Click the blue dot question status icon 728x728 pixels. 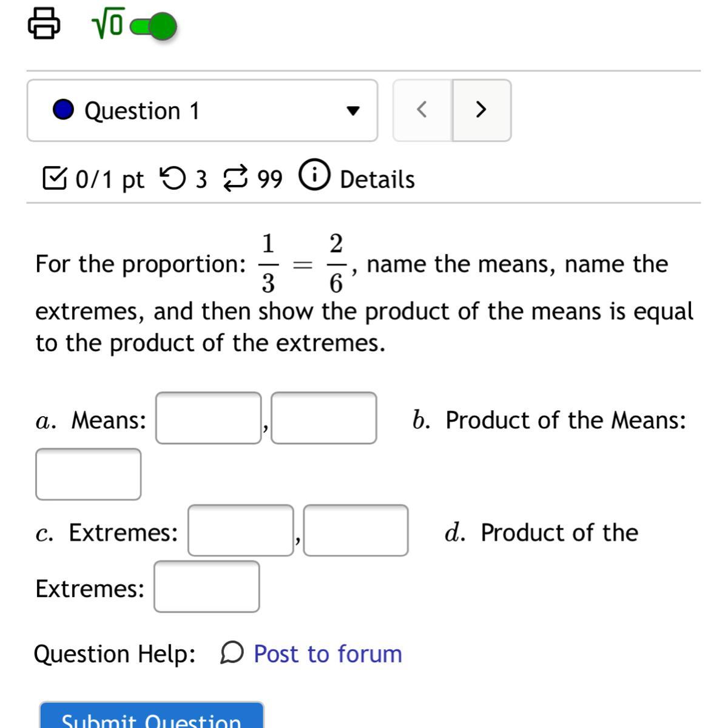click(63, 110)
